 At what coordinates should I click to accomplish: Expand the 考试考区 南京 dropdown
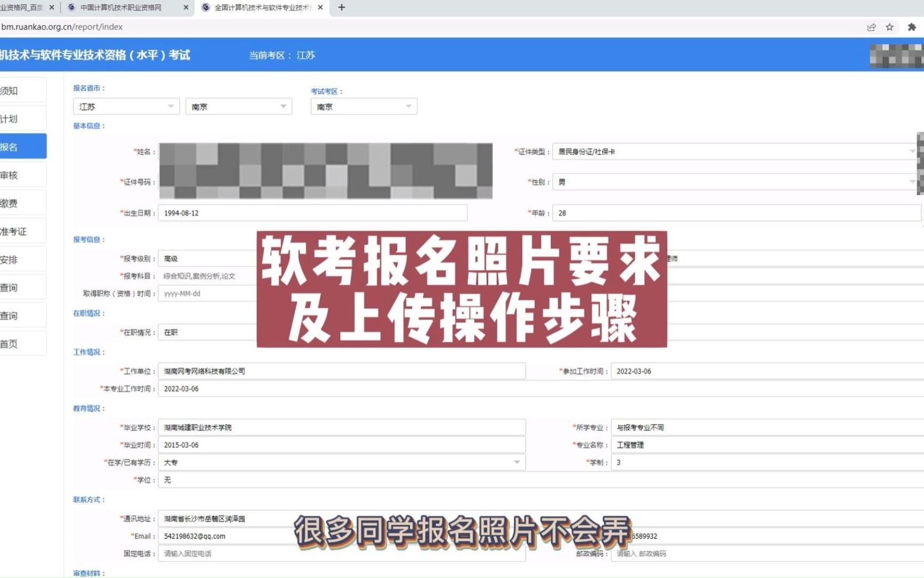(364, 107)
